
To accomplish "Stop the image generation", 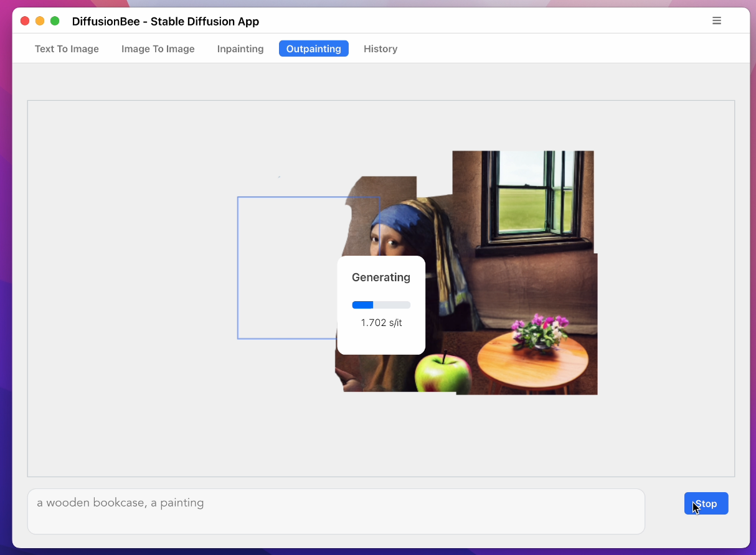I will pyautogui.click(x=706, y=503).
